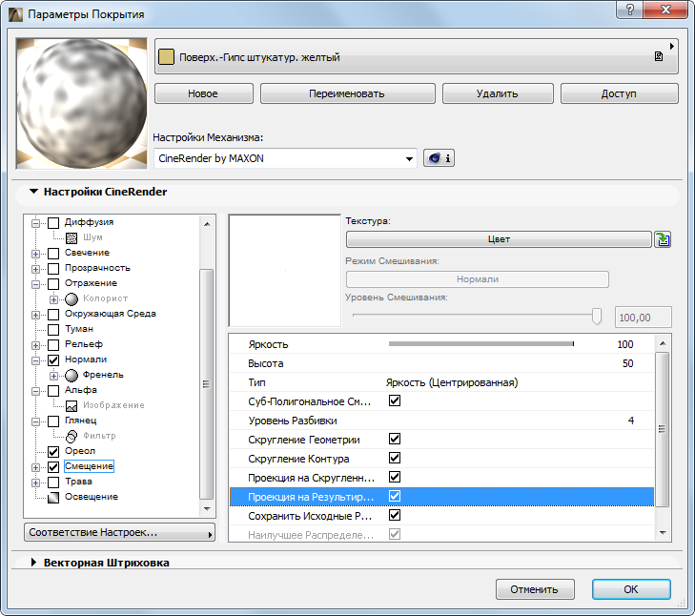Expand the Рельеф tree node
This screenshot has height=616, width=695.
click(35, 345)
